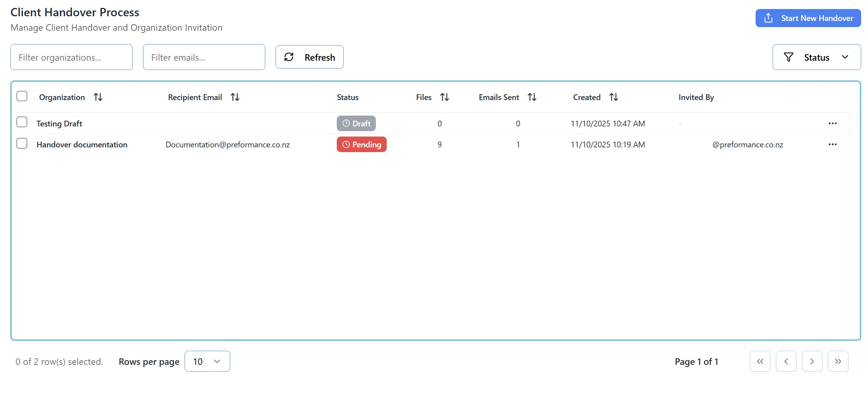The width and height of the screenshot is (868, 410).
Task: Click the upload icon on Start New Handover button
Action: click(x=768, y=17)
